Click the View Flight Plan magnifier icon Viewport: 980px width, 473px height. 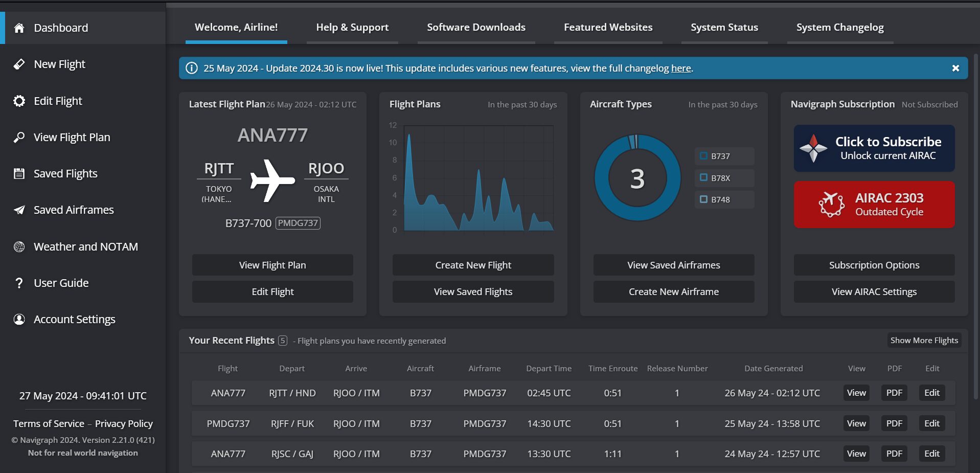point(19,138)
